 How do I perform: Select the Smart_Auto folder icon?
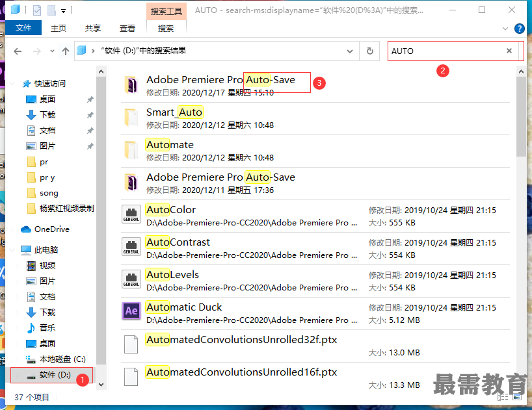click(131, 118)
